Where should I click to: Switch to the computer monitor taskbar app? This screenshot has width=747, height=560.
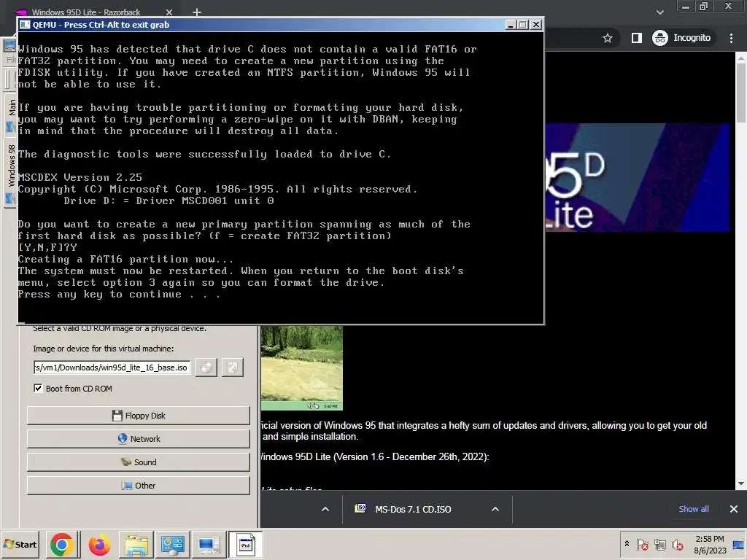pyautogui.click(x=209, y=545)
